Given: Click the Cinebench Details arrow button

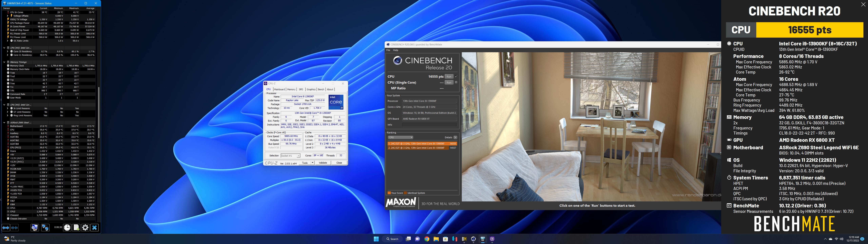Looking at the screenshot, I should click(x=455, y=137).
